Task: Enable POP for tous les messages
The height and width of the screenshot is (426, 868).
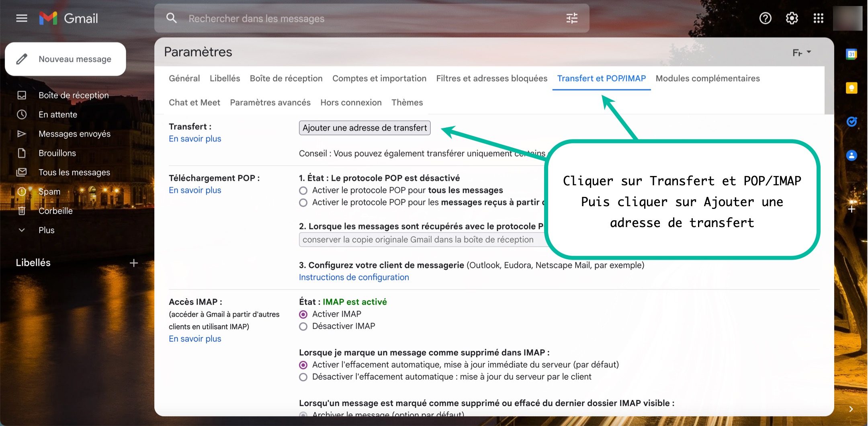Action: click(303, 190)
